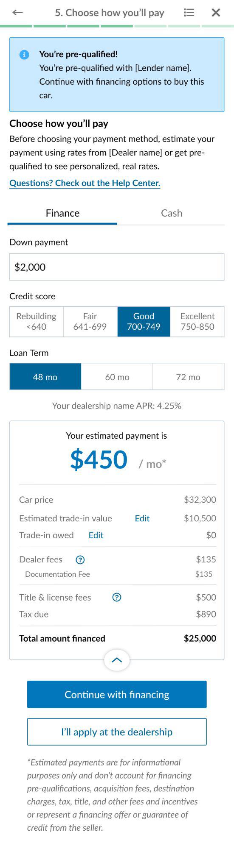Open the Help Center link
Screen dimensions: 234x868
pyautogui.click(x=85, y=184)
